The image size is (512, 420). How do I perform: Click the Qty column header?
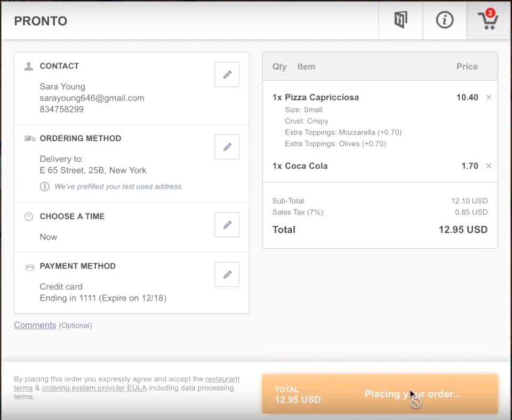[279, 67]
